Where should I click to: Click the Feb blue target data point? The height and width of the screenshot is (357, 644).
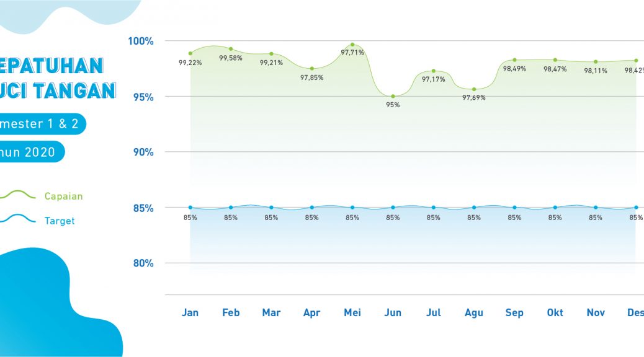pyautogui.click(x=231, y=208)
